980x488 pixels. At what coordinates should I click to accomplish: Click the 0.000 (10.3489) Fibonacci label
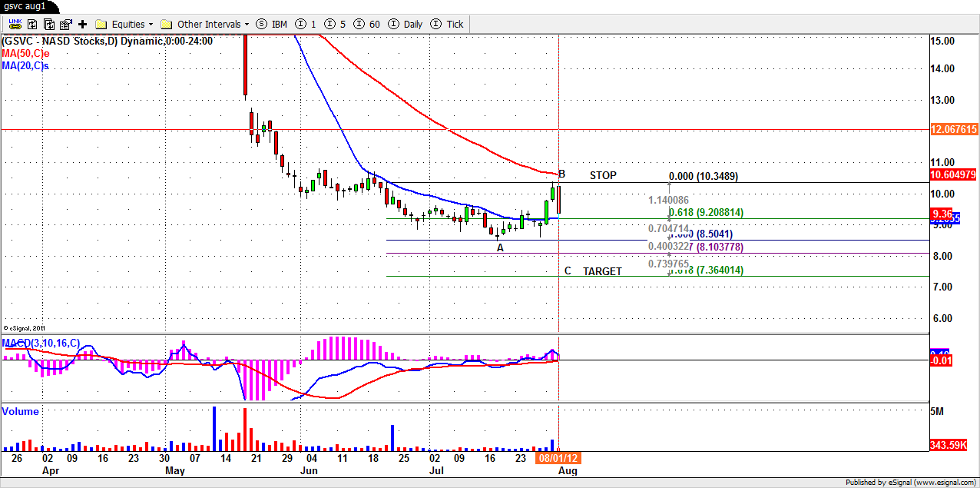point(704,176)
